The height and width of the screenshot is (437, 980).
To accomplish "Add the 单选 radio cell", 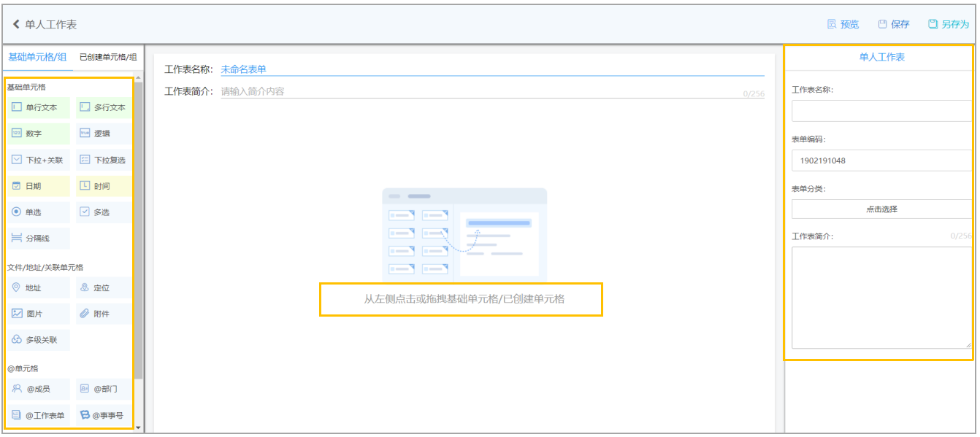I will [x=39, y=212].
